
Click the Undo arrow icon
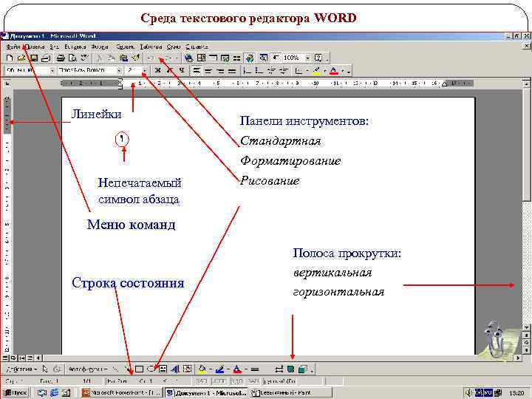(x=151, y=58)
